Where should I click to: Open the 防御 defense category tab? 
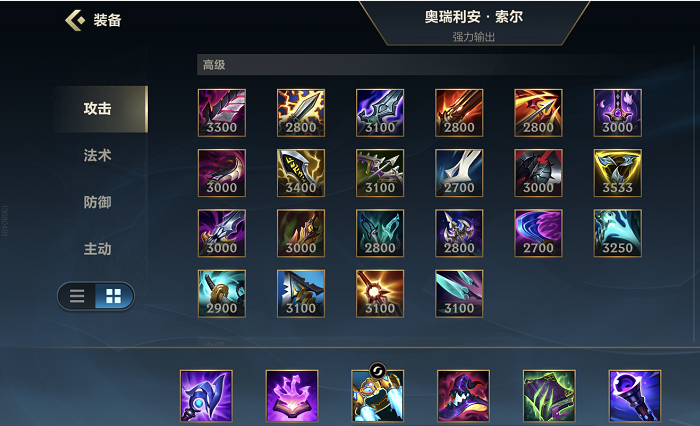coord(97,202)
